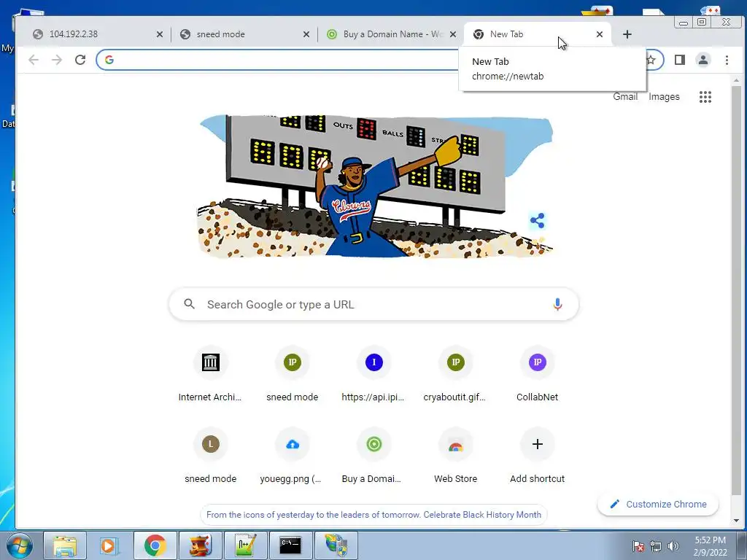Switch to the Buy a Domain Name tab

pos(385,34)
